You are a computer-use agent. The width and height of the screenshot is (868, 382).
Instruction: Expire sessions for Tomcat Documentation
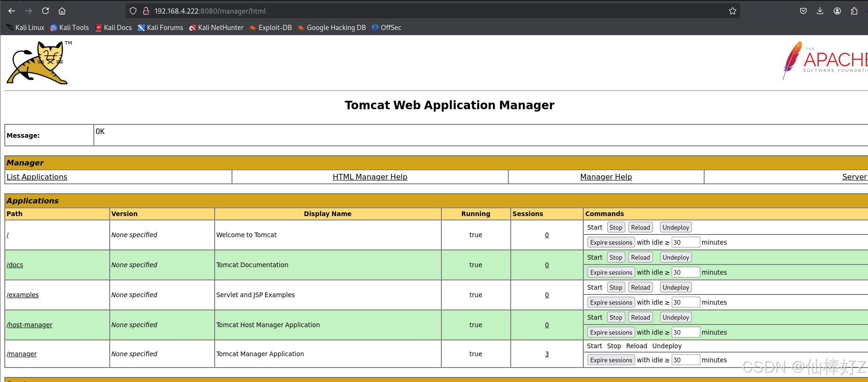pyautogui.click(x=611, y=272)
